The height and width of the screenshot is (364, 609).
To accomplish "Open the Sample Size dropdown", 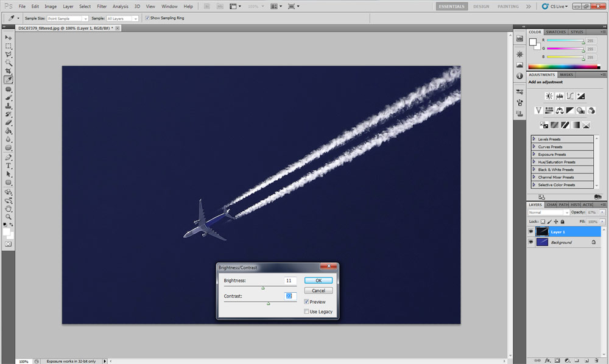I will pyautogui.click(x=68, y=19).
